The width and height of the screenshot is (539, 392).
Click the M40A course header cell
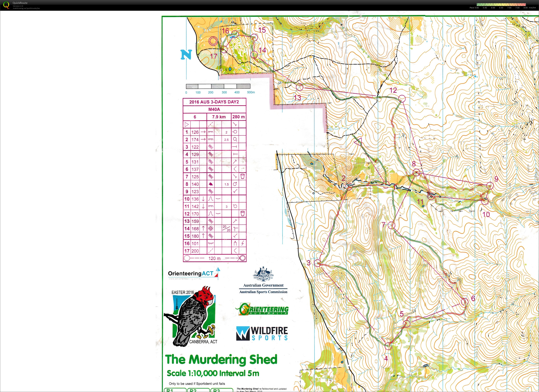214,109
